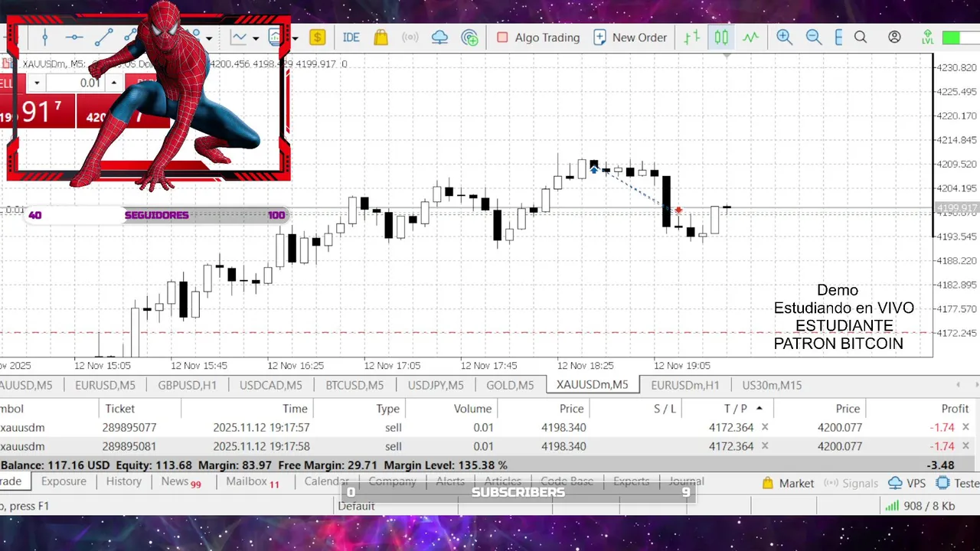Select the trendline drawing tool

point(104,37)
